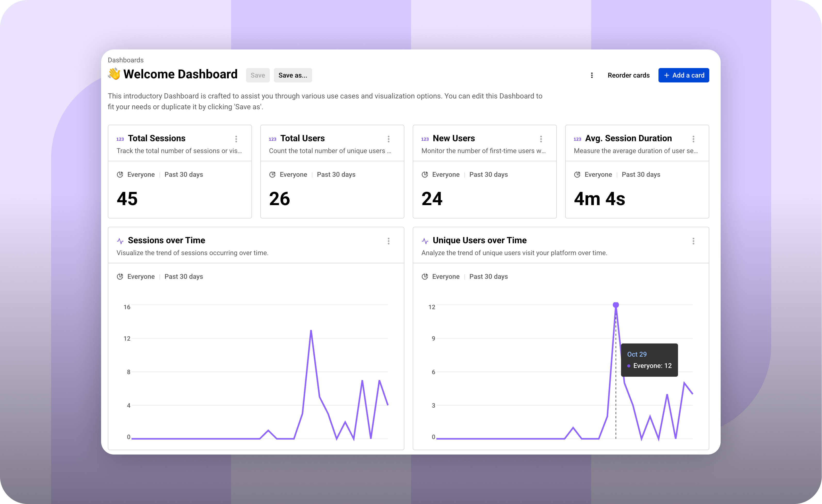Change Everyone segment on New Users card
The width and height of the screenshot is (822, 504).
445,174
